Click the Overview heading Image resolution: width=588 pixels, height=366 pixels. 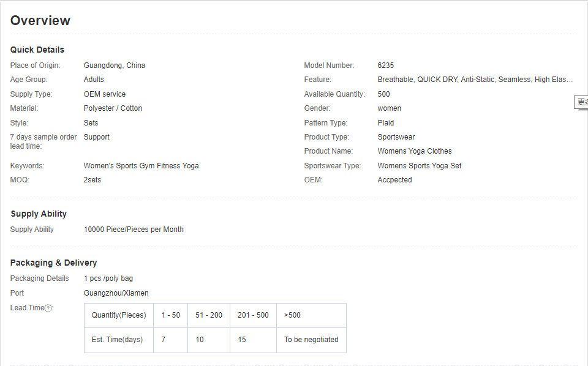(x=40, y=21)
